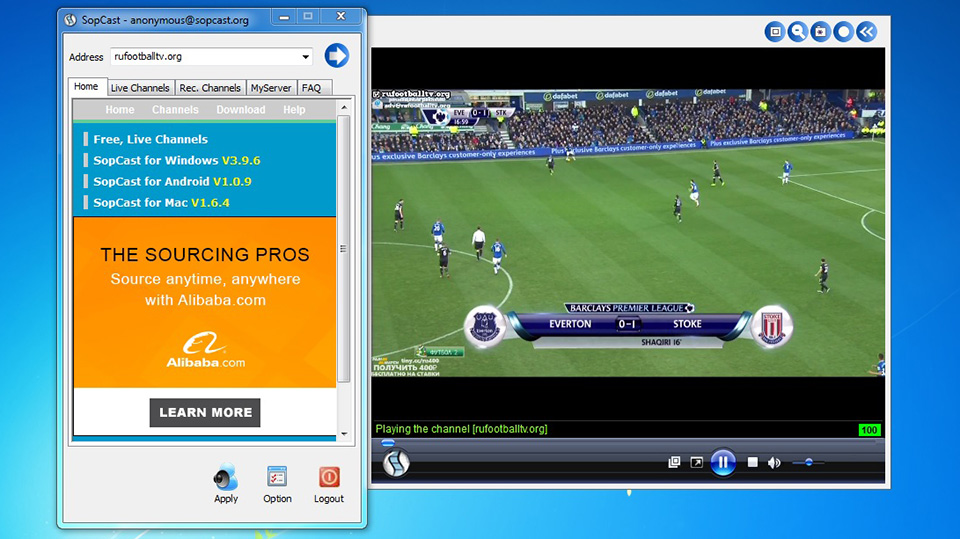Pause the stream with the pause button
Screen dimensions: 960x539
722,462
